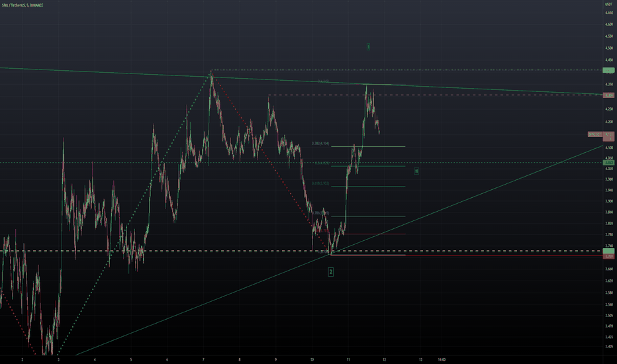Screen dimensions: 617x364
Task: Click date label 2 on the time axis
Action: [x=23, y=359]
